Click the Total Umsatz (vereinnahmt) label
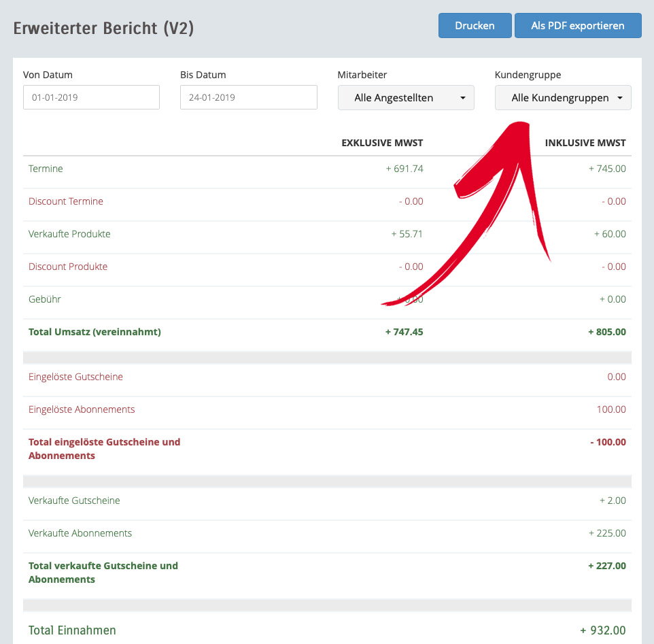Viewport: 654px width, 644px height. pos(94,332)
